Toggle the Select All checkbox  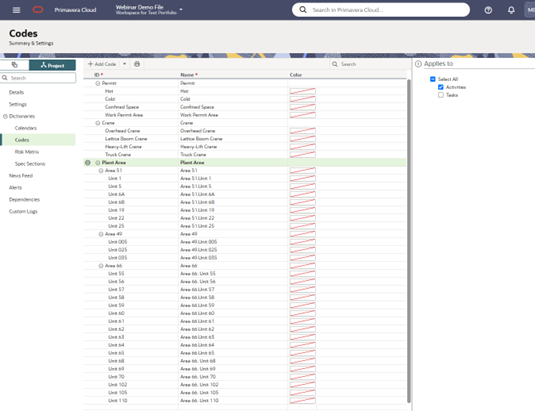click(x=433, y=79)
